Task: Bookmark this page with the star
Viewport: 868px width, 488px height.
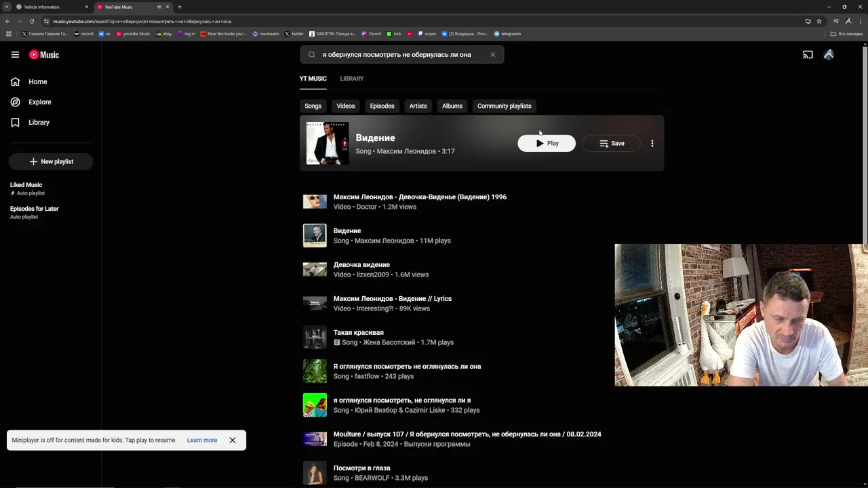Action: (819, 21)
